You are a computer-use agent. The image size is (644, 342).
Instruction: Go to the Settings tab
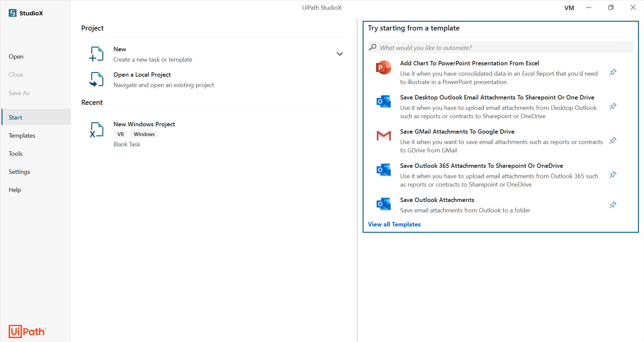coord(19,172)
